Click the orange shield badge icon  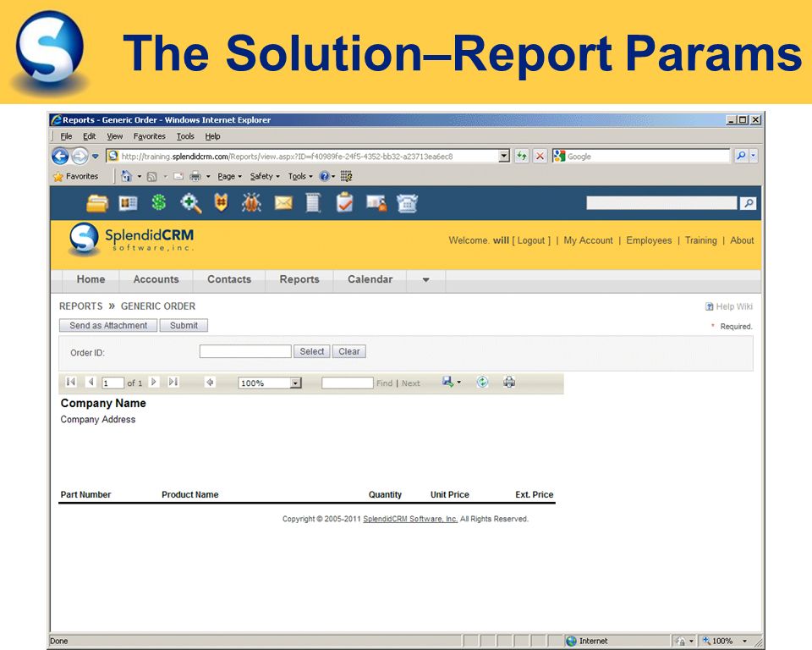coord(221,202)
